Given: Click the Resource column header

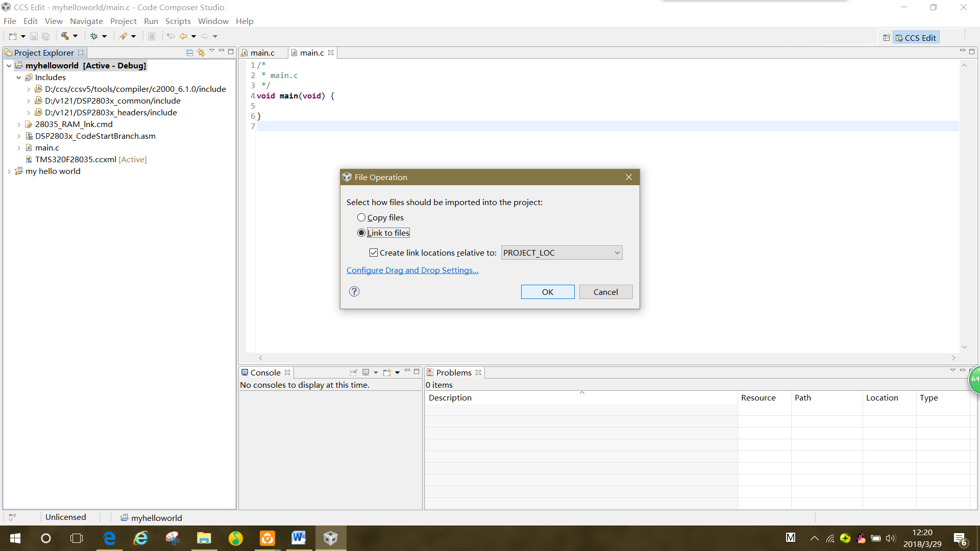Looking at the screenshot, I should point(764,398).
